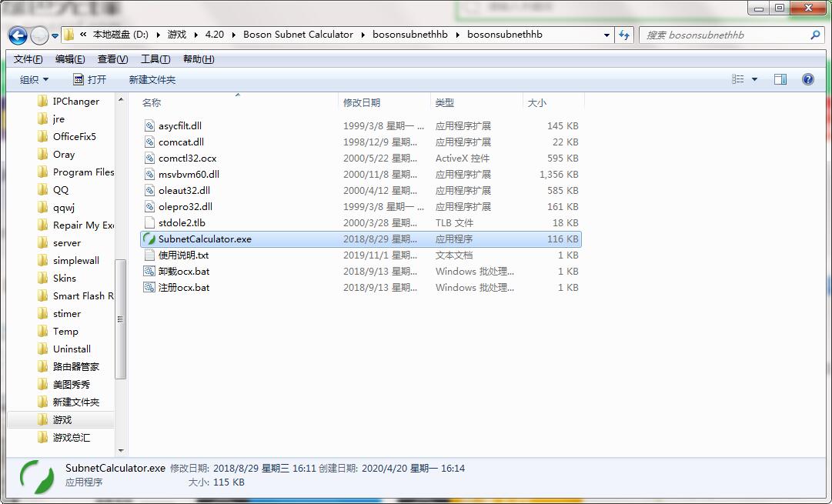The height and width of the screenshot is (504, 832).
Task: Select the Oray folder in tree
Action: (x=56, y=155)
